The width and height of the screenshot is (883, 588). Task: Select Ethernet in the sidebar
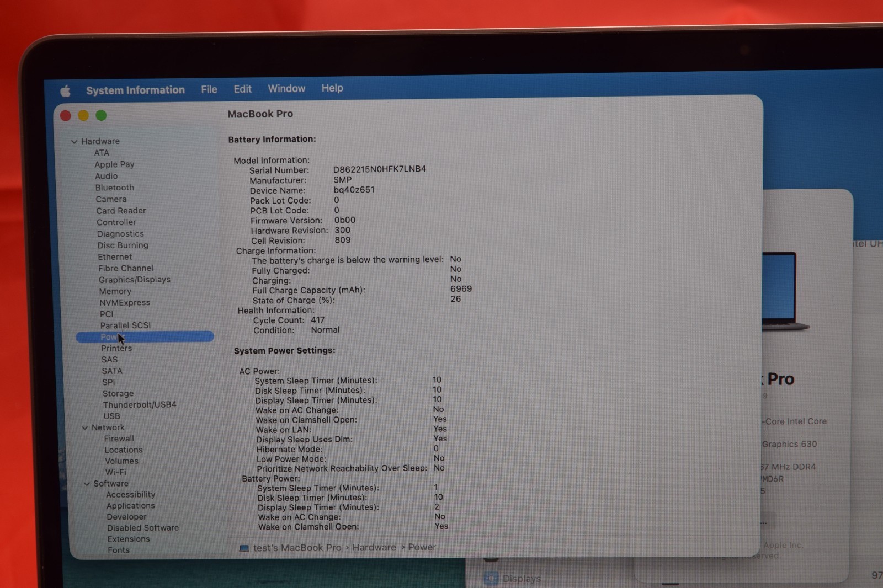click(115, 257)
